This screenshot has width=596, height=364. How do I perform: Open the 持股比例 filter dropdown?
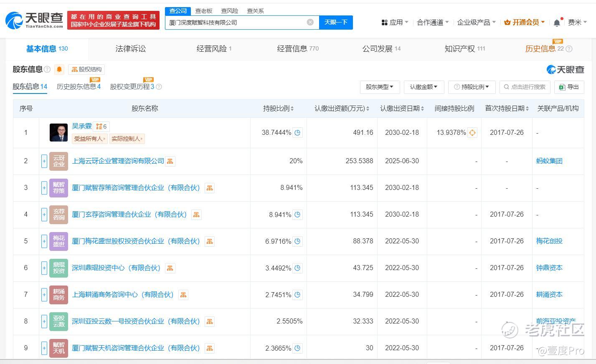coord(472,87)
